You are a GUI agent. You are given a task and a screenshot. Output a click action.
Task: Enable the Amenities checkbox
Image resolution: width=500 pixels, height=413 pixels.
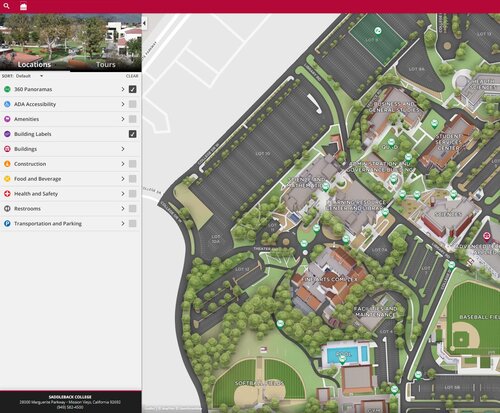coord(133,119)
